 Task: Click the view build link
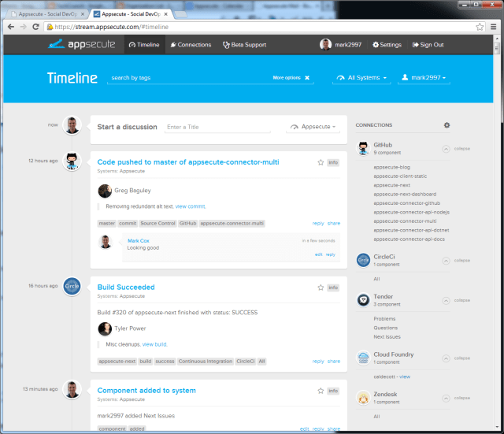(155, 344)
